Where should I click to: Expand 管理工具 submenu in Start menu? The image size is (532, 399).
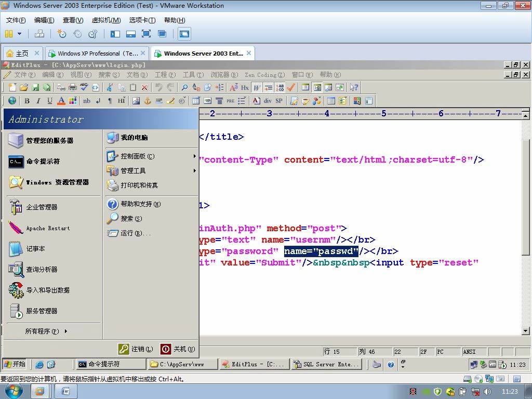click(152, 170)
